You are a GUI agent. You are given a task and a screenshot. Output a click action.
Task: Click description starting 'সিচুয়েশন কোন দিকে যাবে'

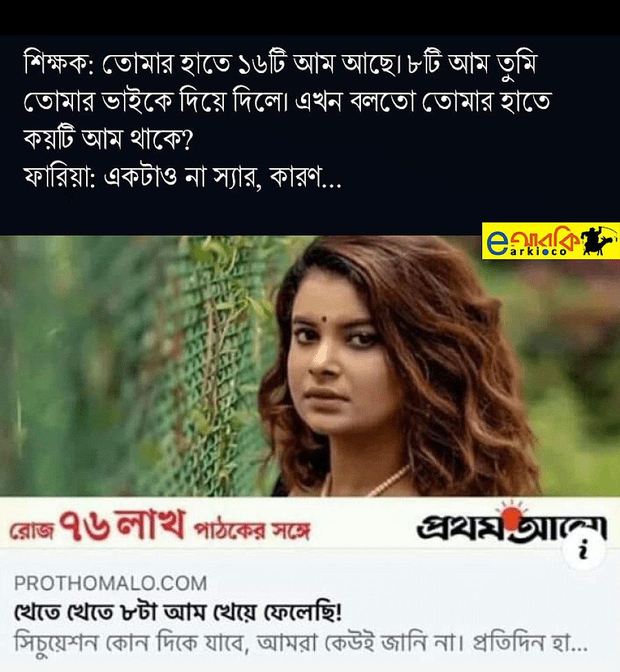(300, 643)
